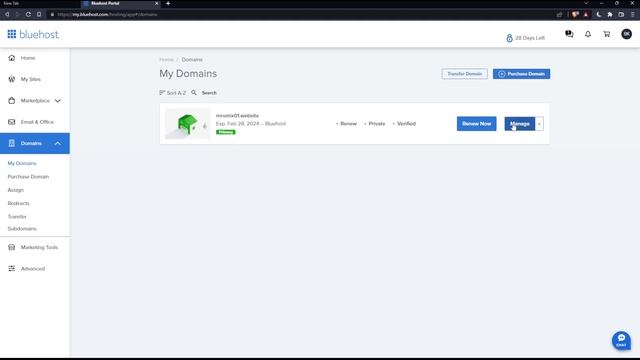The image size is (640, 360).
Task: Click the Brave shield icon
Action: pos(575,14)
